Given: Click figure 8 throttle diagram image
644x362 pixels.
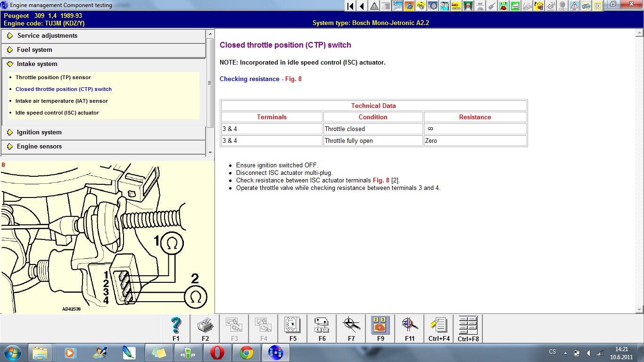Looking at the screenshot, I should (107, 238).
